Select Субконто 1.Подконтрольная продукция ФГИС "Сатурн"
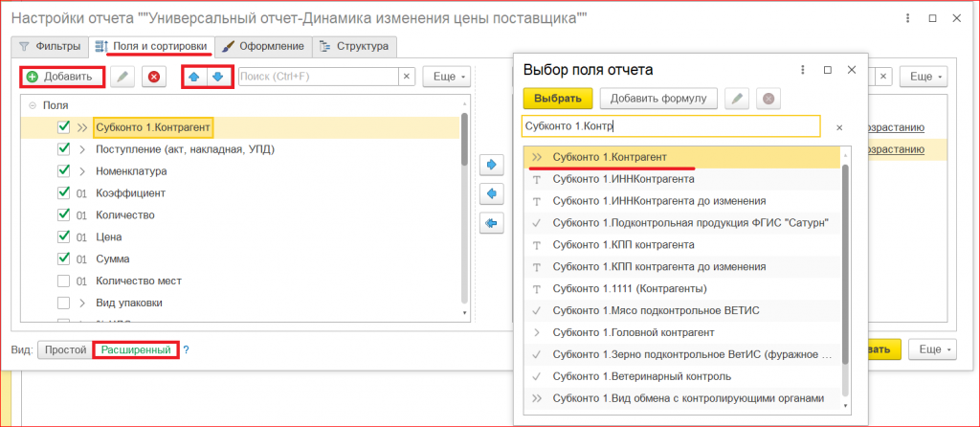980x427 pixels. 681,223
